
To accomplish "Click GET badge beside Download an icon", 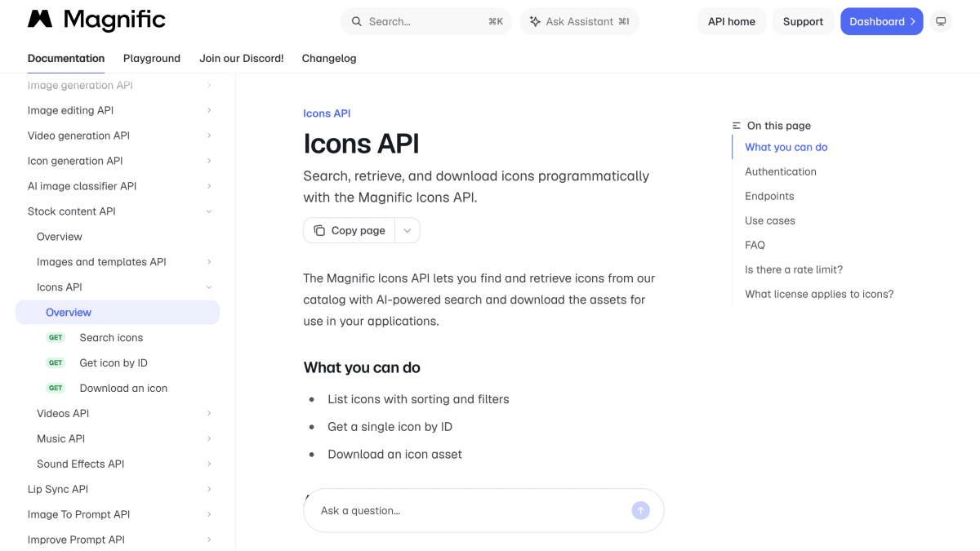I will 56,388.
